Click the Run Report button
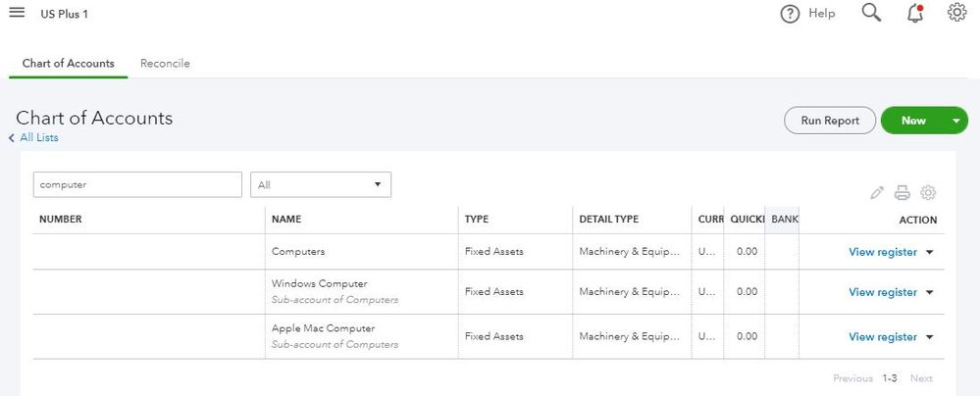This screenshot has width=980, height=396. coord(829,121)
